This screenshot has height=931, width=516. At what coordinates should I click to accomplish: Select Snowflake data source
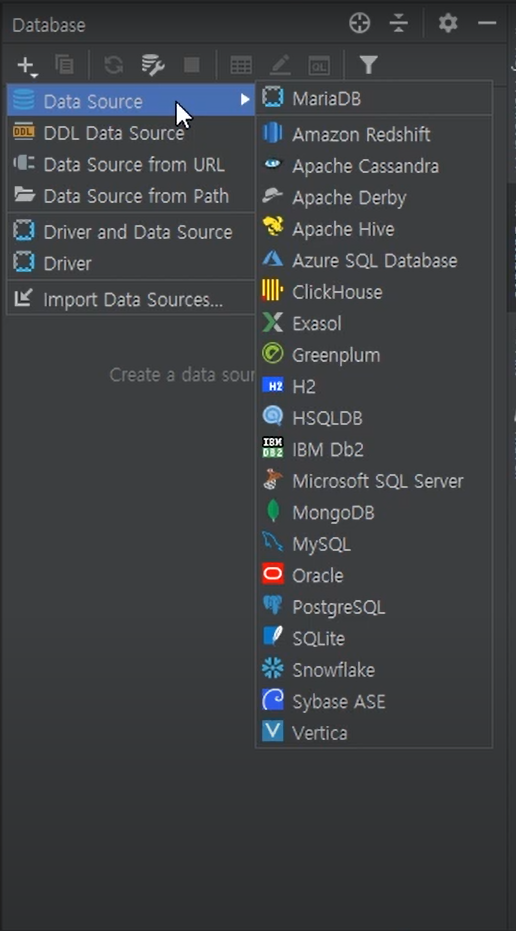click(373, 670)
